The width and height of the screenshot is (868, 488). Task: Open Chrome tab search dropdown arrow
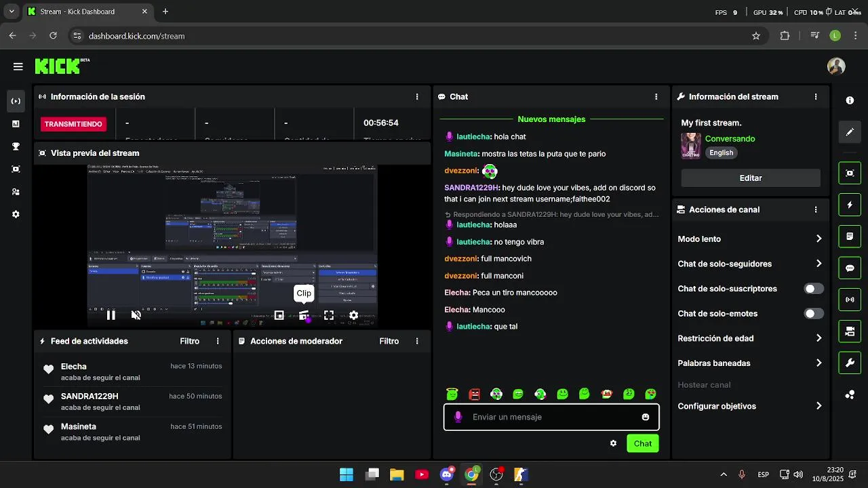coord(12,12)
